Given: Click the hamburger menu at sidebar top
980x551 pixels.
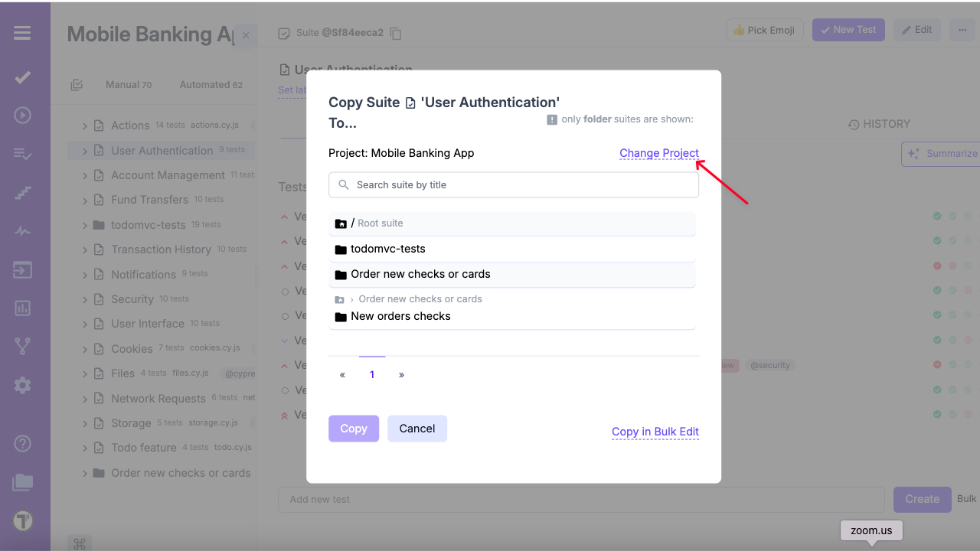Looking at the screenshot, I should pyautogui.click(x=22, y=32).
